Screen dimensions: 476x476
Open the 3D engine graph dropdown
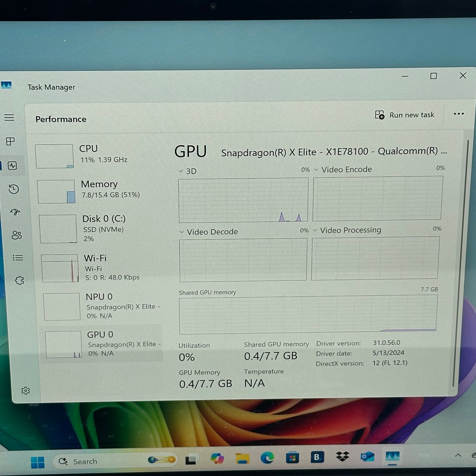pos(181,171)
